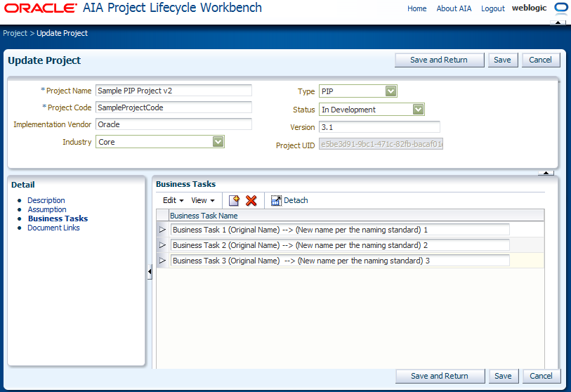Viewport: 571px width, 392px height.
Task: Click the create new business task icon
Action: click(x=234, y=200)
